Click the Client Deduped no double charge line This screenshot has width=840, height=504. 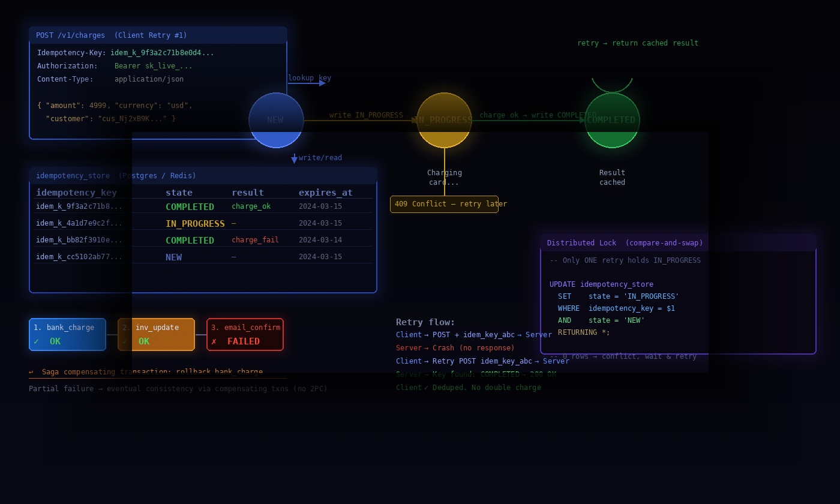[x=469, y=388]
